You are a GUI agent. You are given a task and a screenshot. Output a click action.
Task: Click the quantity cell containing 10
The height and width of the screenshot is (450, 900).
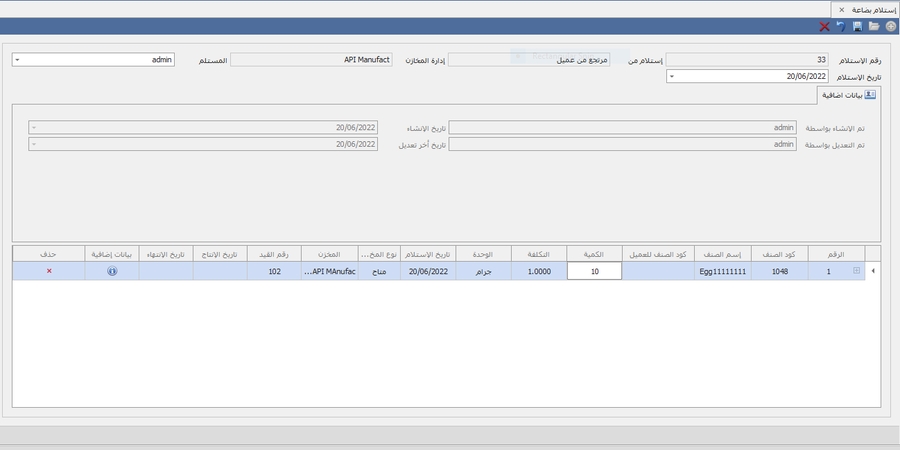point(594,271)
